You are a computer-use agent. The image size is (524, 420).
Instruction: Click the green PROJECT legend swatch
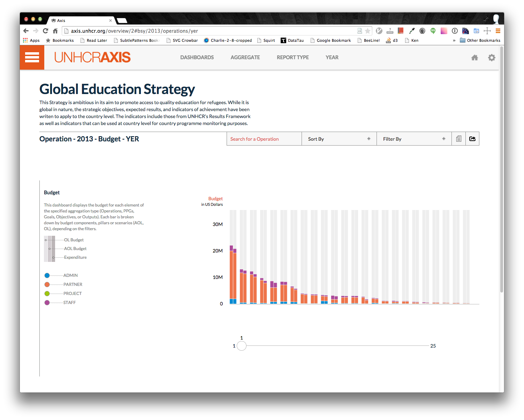[47, 294]
